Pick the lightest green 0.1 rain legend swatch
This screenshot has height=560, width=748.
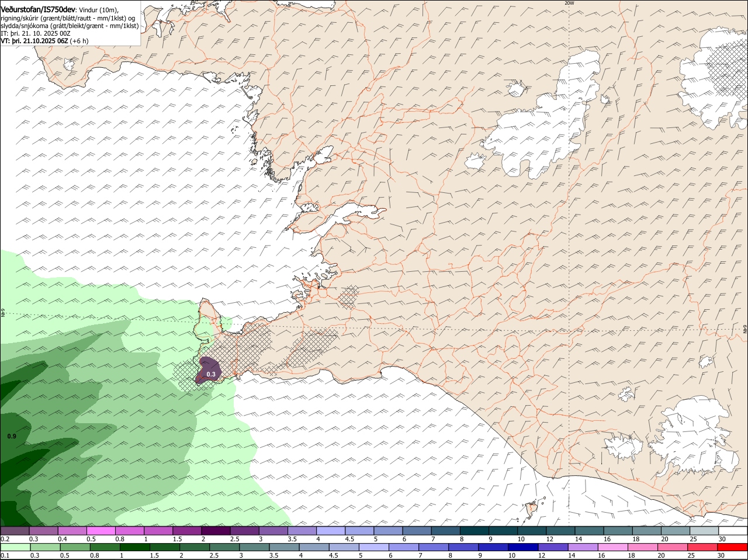(15, 547)
